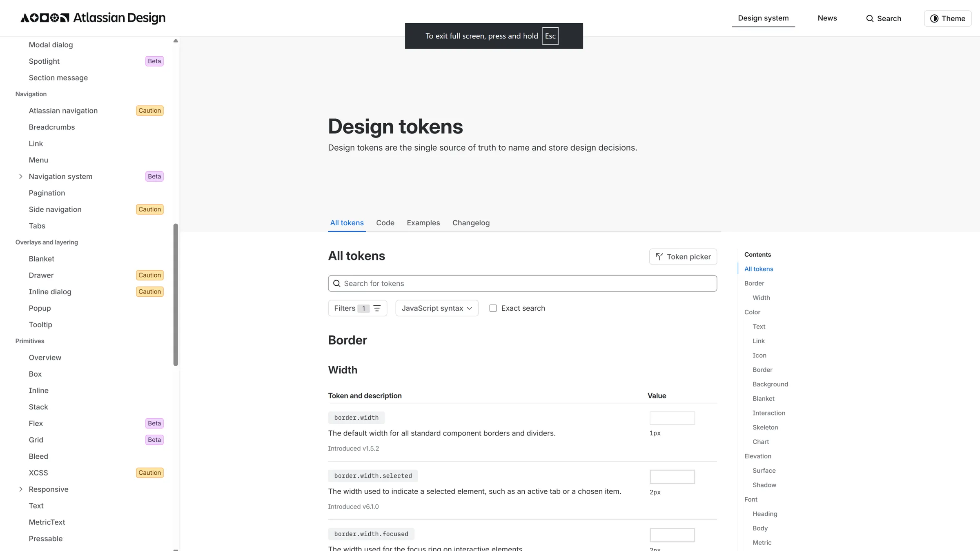
Task: Open the Token picker
Action: pyautogui.click(x=683, y=257)
